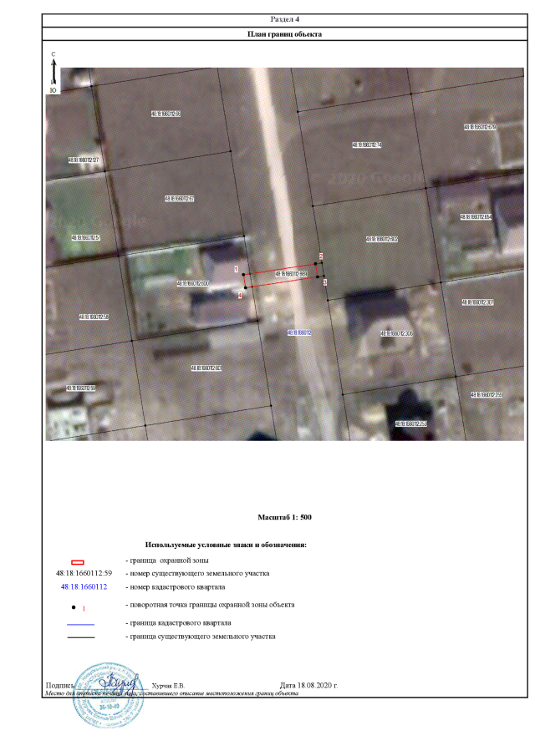Screen dimensions: 535x756
Task: Click blue cadastral quarter number on map
Action: (x=298, y=332)
